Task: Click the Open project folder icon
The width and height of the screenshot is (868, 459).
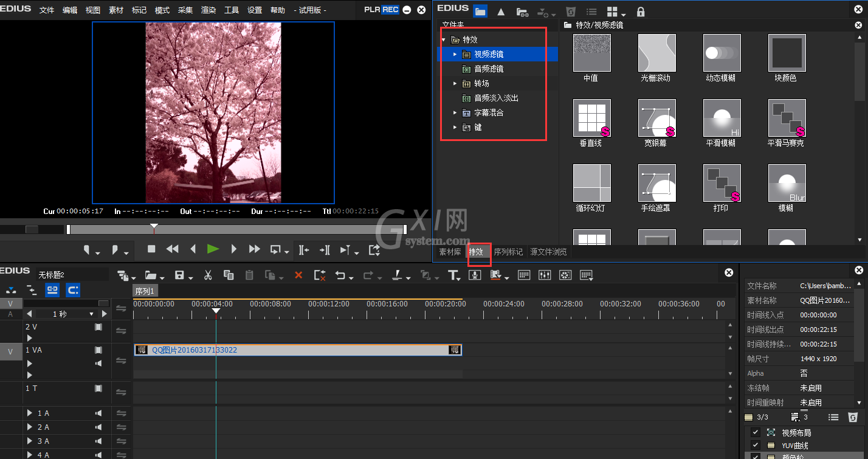Action: click(x=150, y=275)
